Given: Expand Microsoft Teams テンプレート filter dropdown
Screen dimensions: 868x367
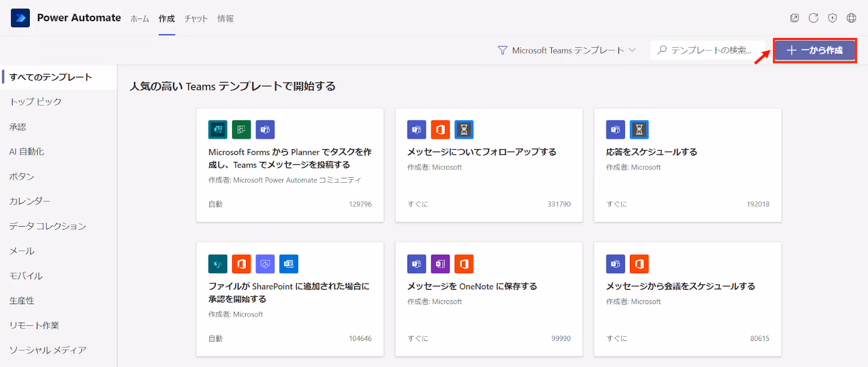Looking at the screenshot, I should (567, 50).
